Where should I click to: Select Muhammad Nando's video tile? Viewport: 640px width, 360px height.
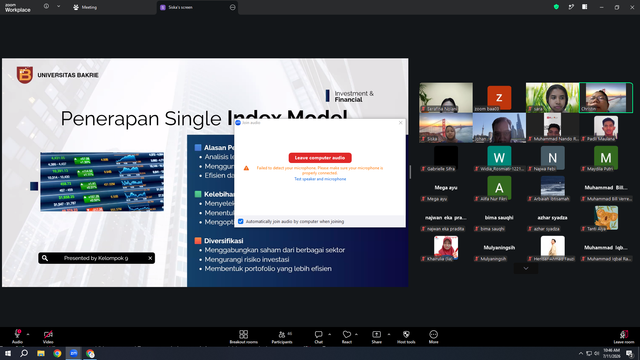(x=552, y=128)
